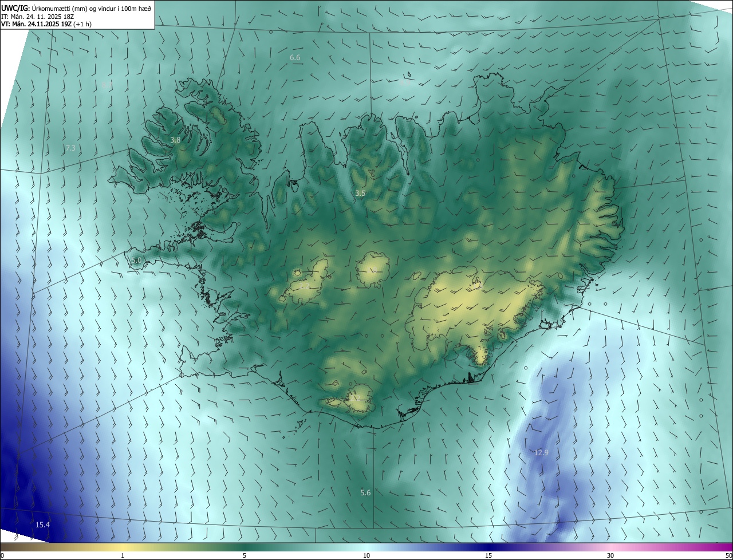Screen dimensions: 733x560
Task: Click the '12.9' value in the southeast sea
Action: tap(541, 452)
